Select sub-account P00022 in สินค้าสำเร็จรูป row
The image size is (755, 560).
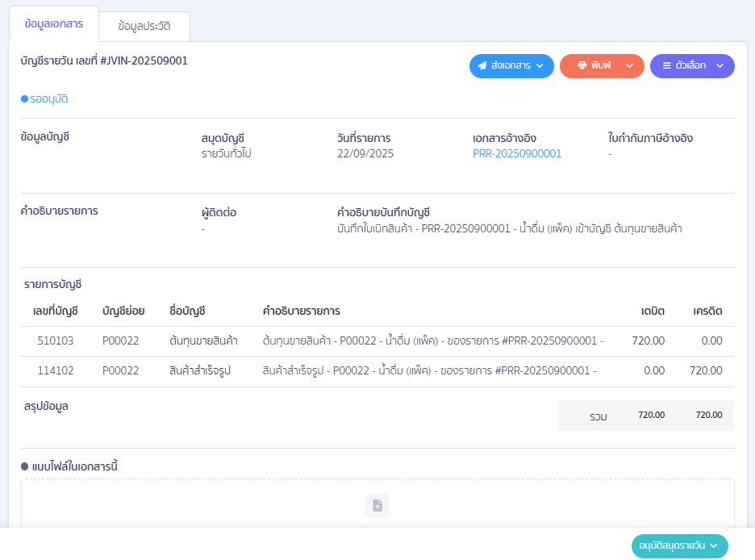(120, 370)
